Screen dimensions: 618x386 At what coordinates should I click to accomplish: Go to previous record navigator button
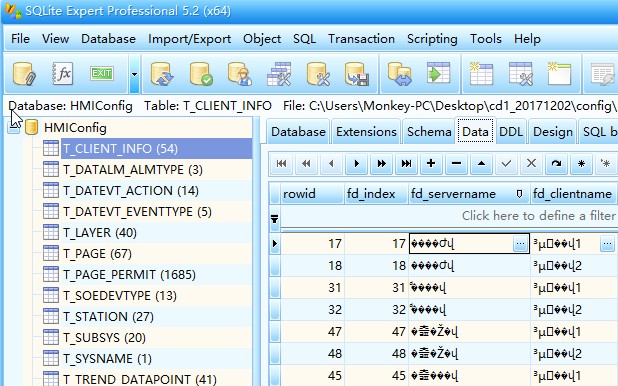pyautogui.click(x=331, y=163)
